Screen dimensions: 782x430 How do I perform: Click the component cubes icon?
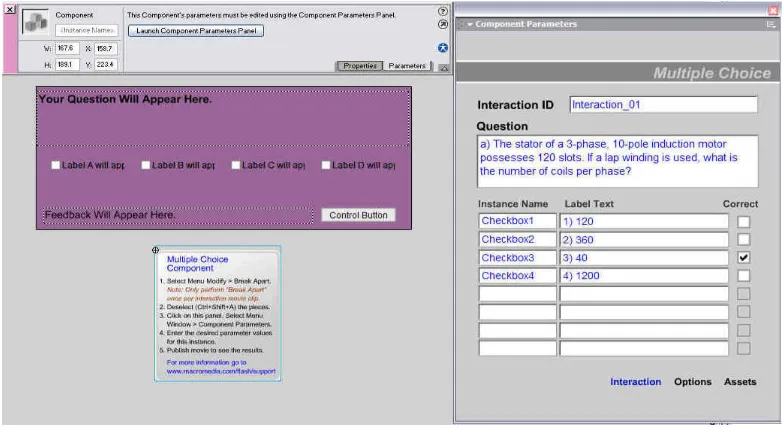click(x=36, y=22)
